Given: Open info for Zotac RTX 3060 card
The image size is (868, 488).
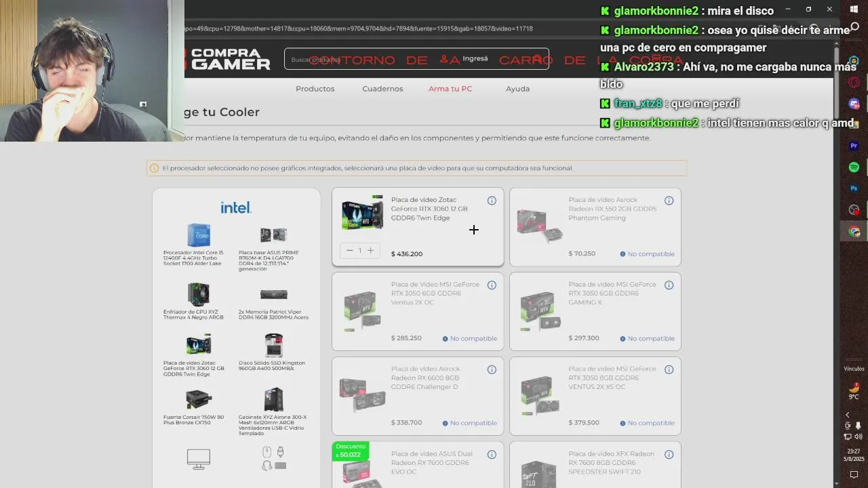Looking at the screenshot, I should (492, 201).
